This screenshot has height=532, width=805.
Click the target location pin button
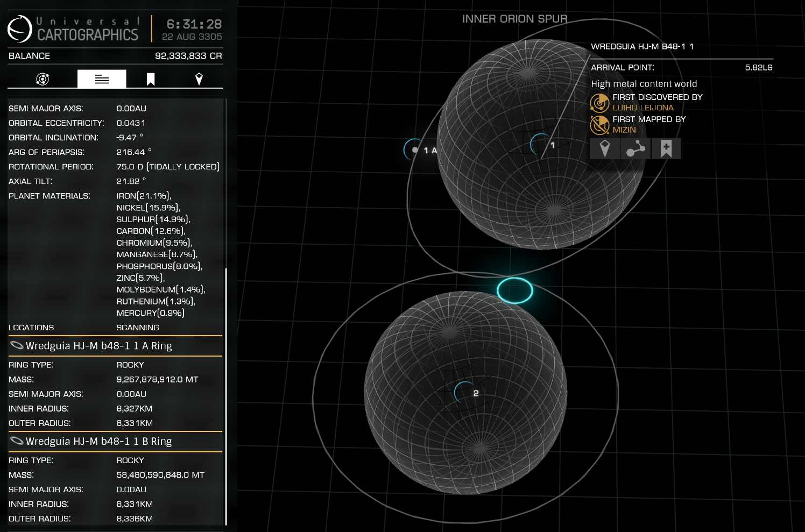click(x=605, y=148)
